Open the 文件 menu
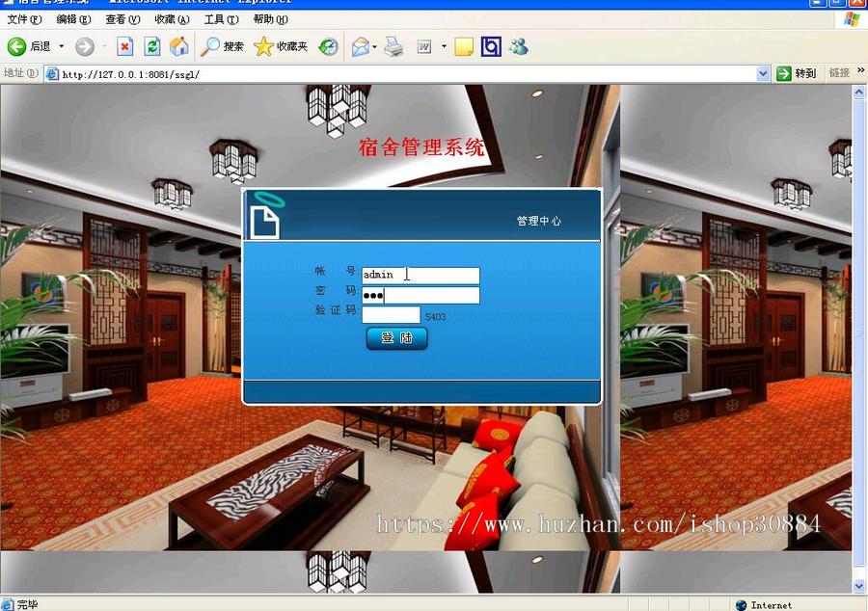 click(x=21, y=20)
